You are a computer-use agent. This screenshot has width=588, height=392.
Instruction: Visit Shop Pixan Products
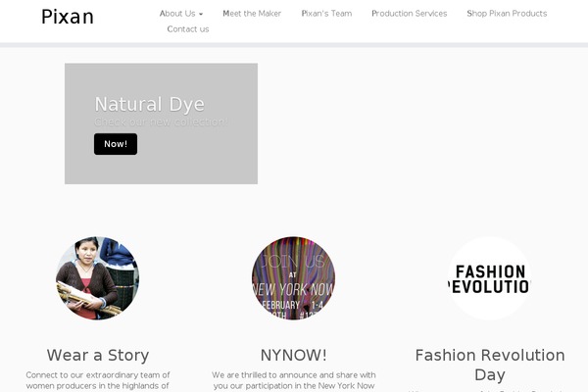pyautogui.click(x=507, y=14)
